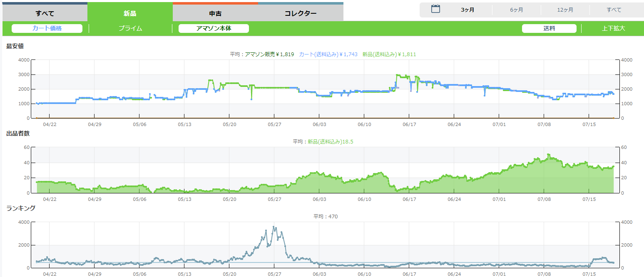Toggle the プライム filter

click(130, 29)
